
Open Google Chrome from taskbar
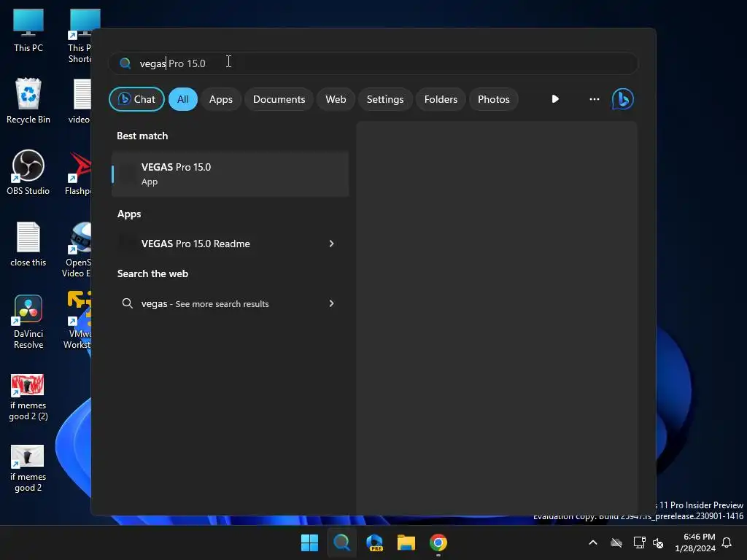(438, 542)
